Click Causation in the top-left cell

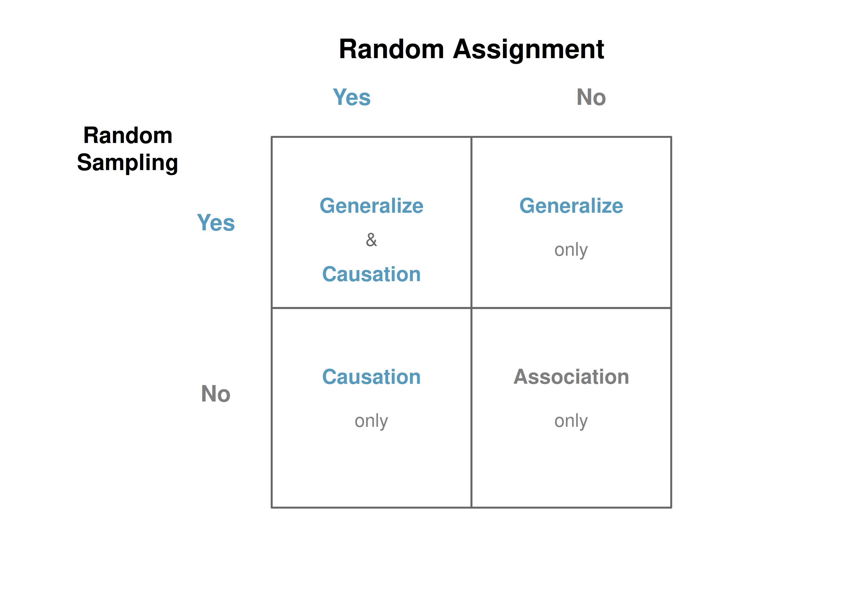point(371,274)
